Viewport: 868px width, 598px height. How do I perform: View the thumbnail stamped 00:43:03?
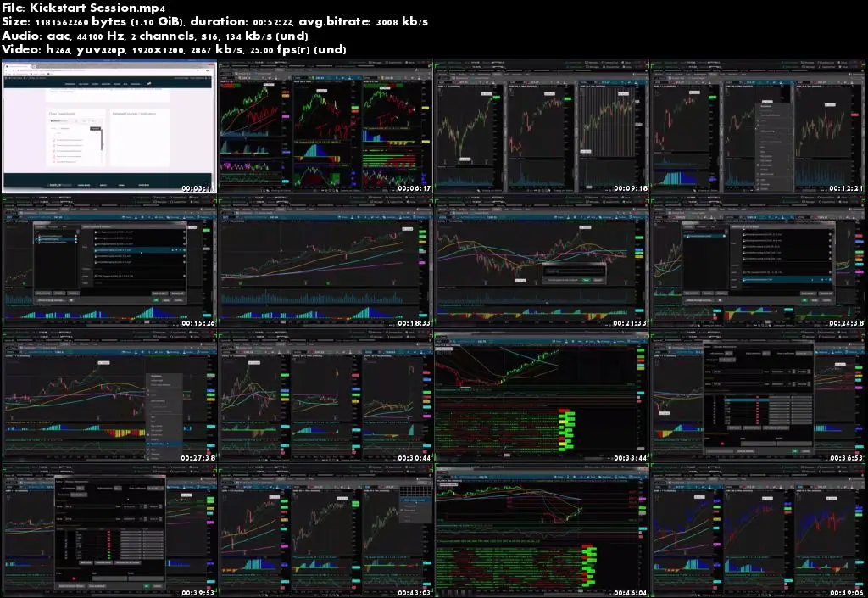(x=325, y=532)
